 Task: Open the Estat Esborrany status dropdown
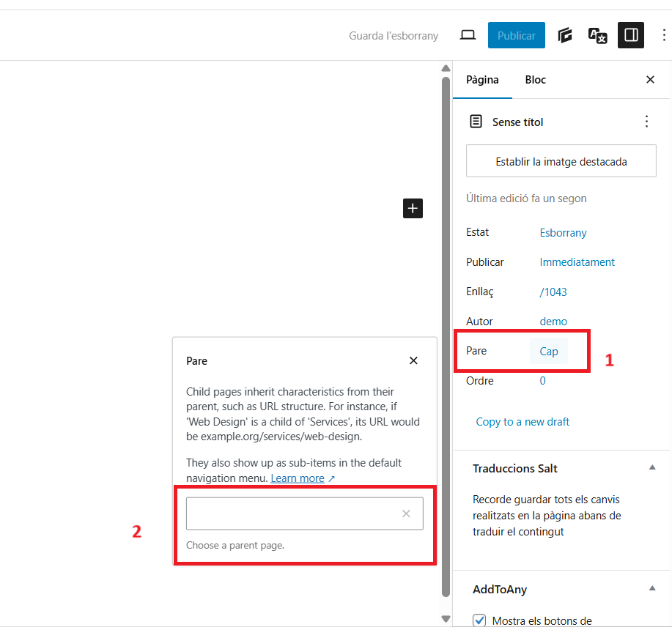point(563,233)
